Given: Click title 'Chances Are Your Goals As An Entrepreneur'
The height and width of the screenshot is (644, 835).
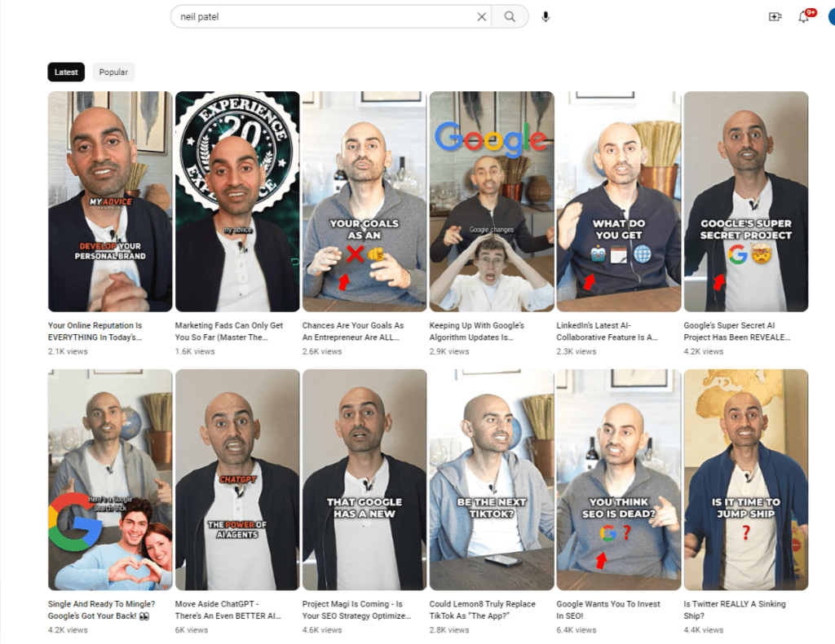Looking at the screenshot, I should point(353,331).
